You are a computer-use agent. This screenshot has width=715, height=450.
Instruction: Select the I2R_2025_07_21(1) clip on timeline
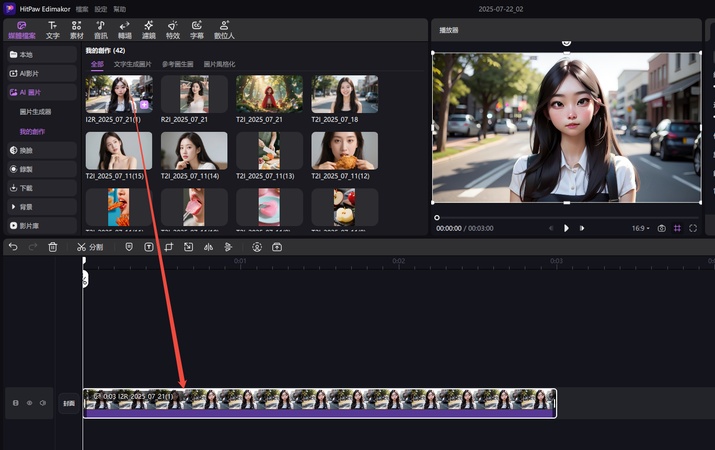click(320, 403)
